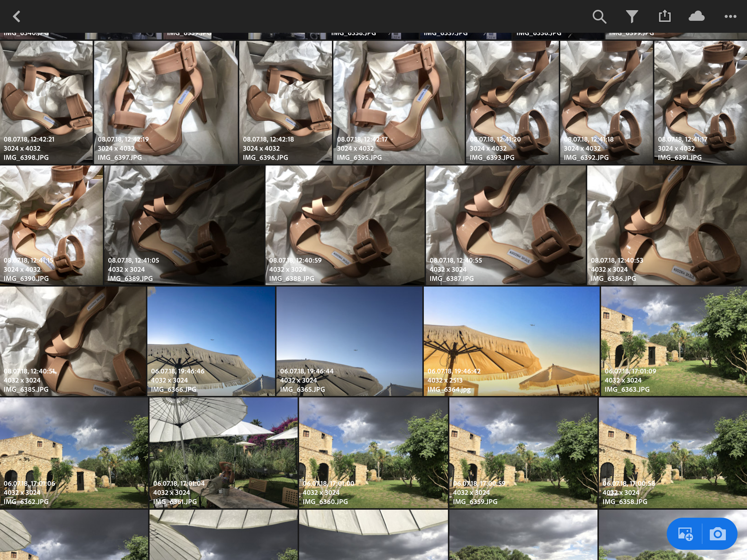
Task: Open cloud sync status icon
Action: tap(696, 16)
